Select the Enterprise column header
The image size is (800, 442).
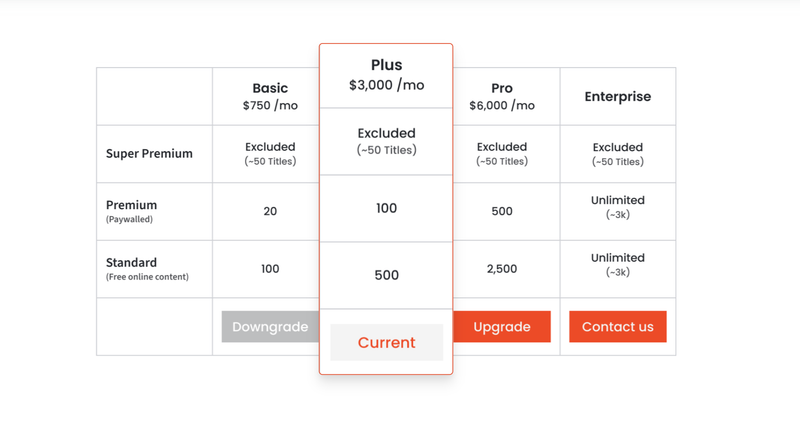[x=618, y=97]
